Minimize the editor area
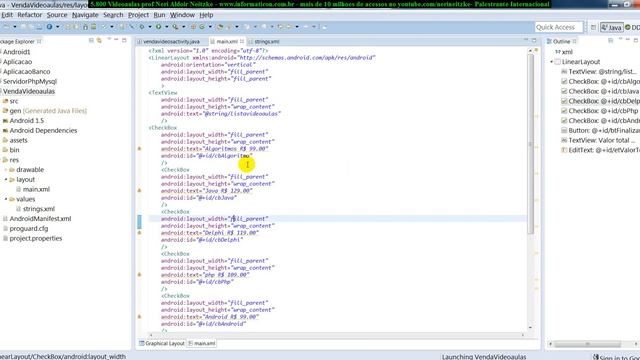Image resolution: width=640 pixels, height=360 pixels. point(526,40)
